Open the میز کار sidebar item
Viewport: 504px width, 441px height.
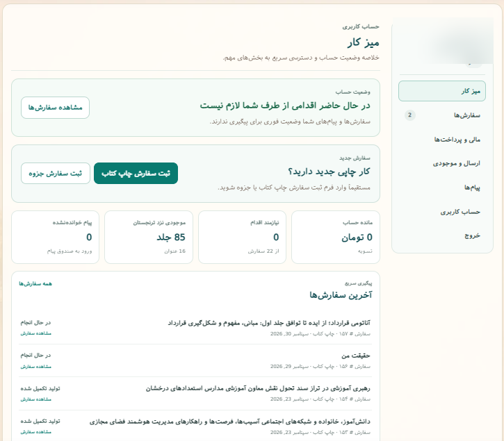tap(441, 91)
